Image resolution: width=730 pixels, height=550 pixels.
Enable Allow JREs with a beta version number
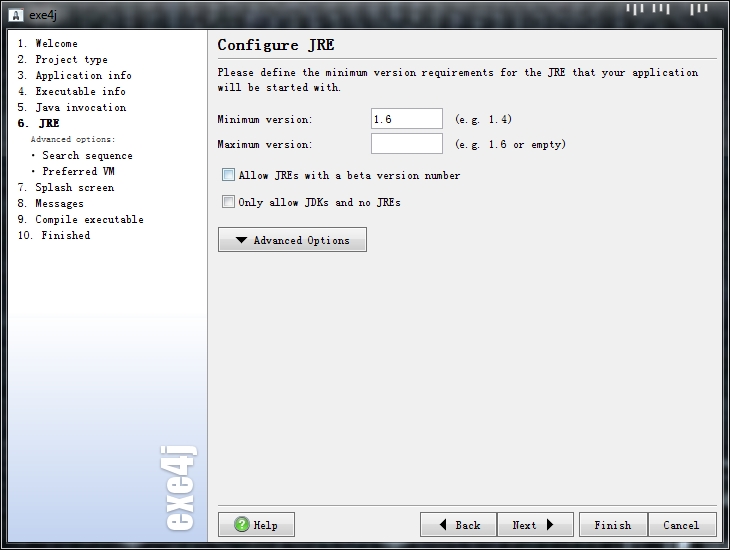pyautogui.click(x=228, y=175)
